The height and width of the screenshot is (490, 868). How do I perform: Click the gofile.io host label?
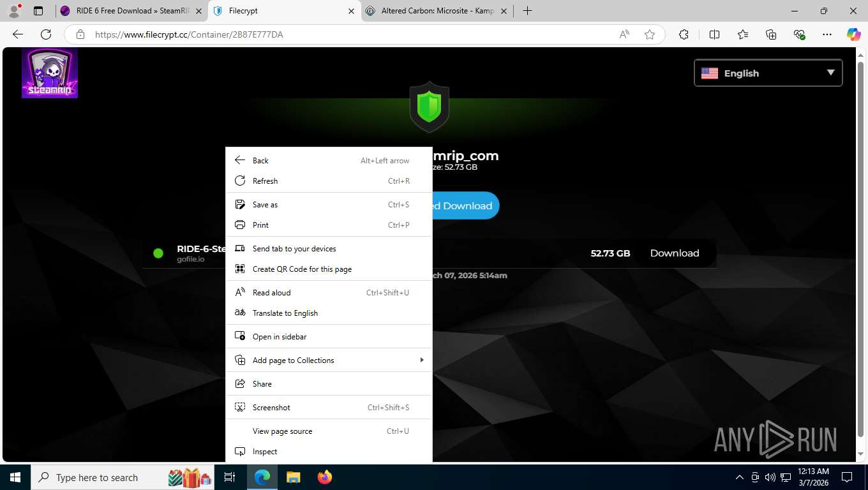(x=191, y=260)
